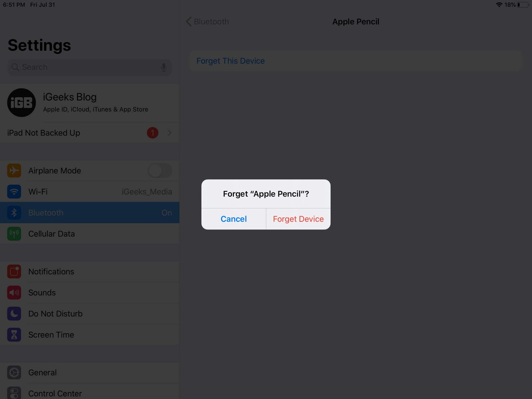Click the Airplane Mode icon
Screen dimensions: 532x399
point(14,171)
